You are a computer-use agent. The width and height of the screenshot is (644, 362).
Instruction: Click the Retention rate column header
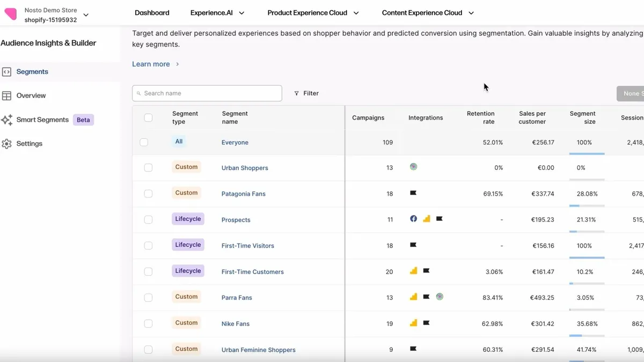(x=481, y=117)
